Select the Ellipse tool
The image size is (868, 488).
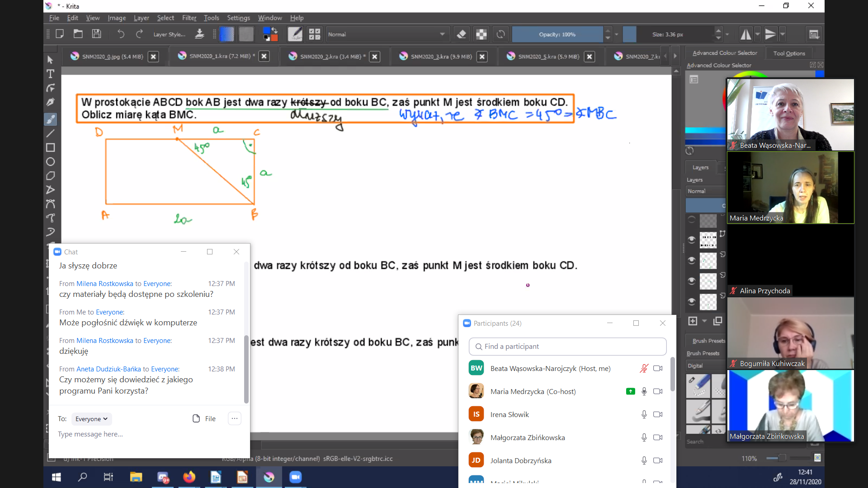pos(51,162)
